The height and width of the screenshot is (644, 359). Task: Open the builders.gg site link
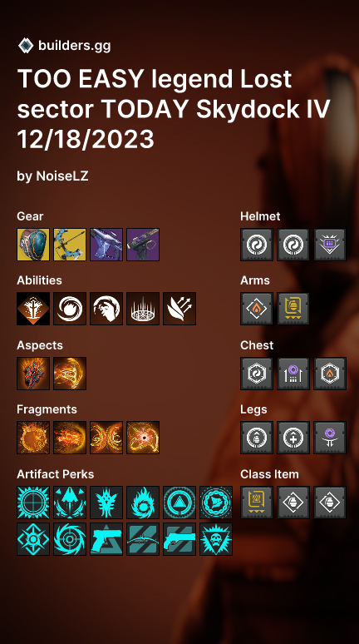tap(74, 45)
